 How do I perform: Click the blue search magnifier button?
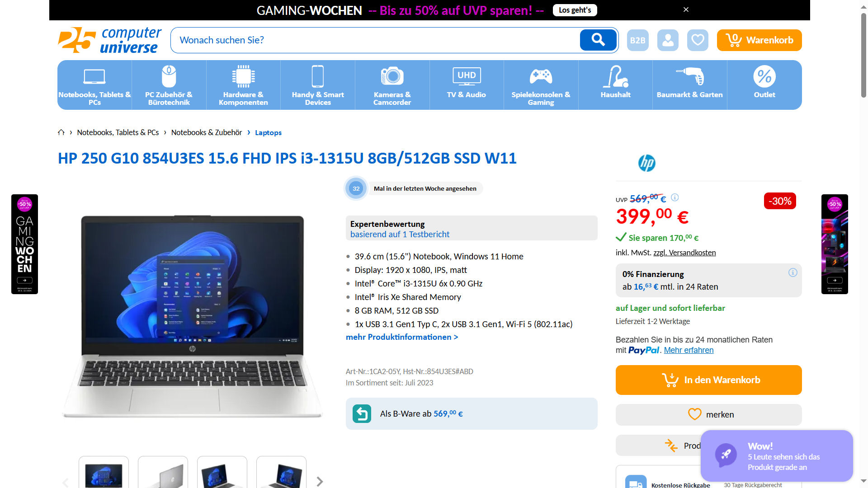(598, 40)
